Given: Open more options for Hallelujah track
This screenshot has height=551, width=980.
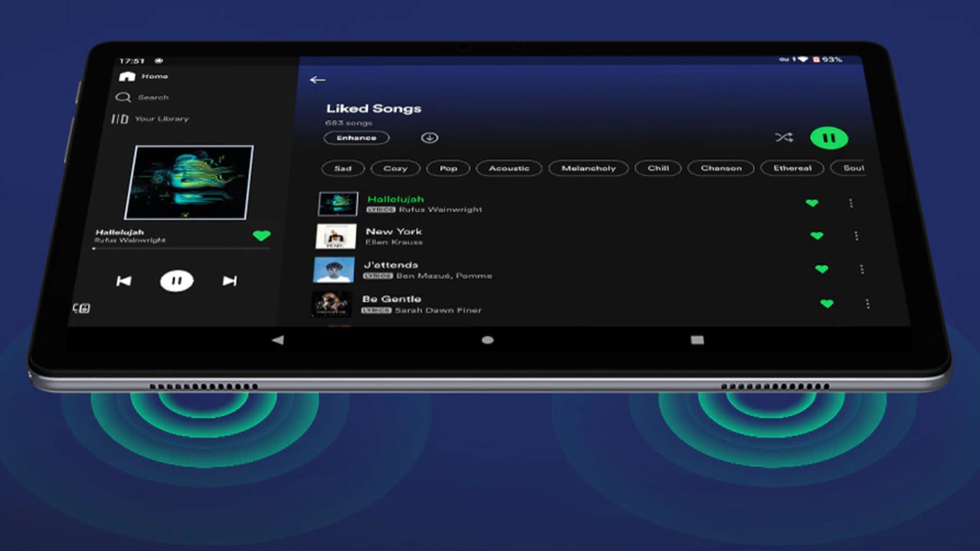Looking at the screenshot, I should [x=851, y=204].
